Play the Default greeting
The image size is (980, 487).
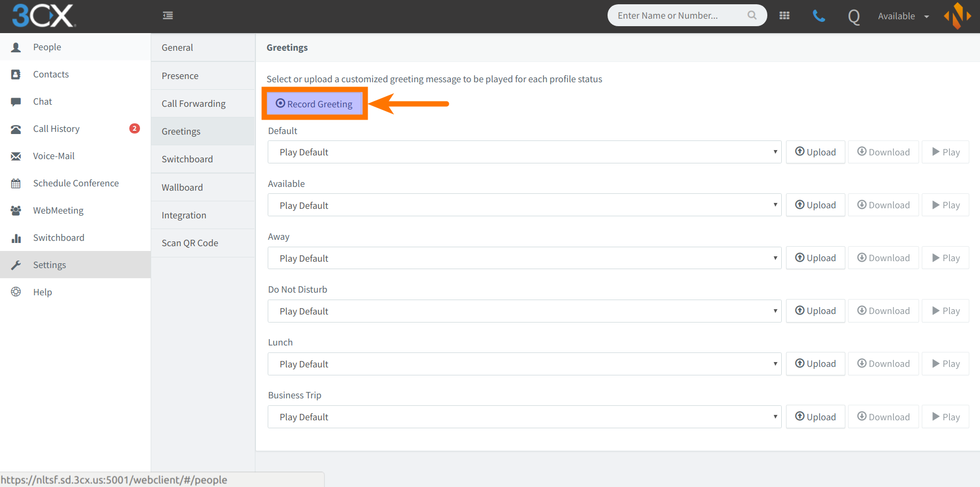(x=946, y=152)
